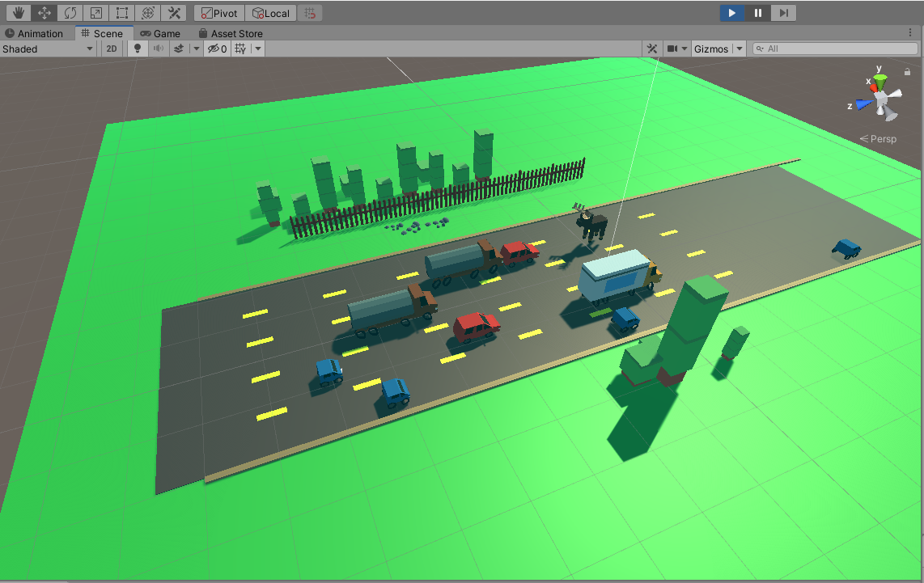Toggle the gizmo rotation lock icon

click(x=908, y=72)
